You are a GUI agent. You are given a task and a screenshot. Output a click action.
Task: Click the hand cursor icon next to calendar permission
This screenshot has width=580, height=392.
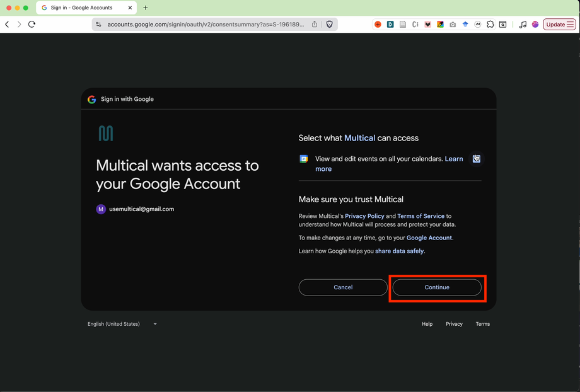tap(477, 159)
